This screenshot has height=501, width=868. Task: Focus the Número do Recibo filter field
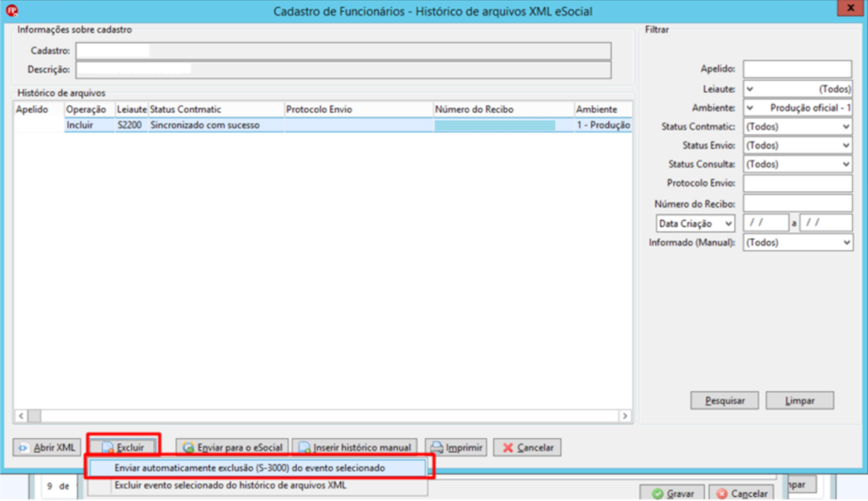pyautogui.click(x=798, y=202)
